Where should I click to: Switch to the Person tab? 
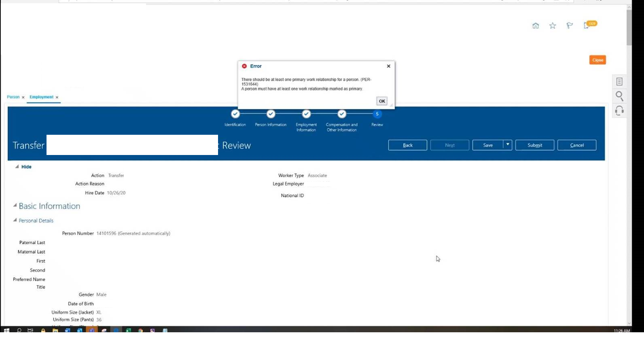click(13, 97)
